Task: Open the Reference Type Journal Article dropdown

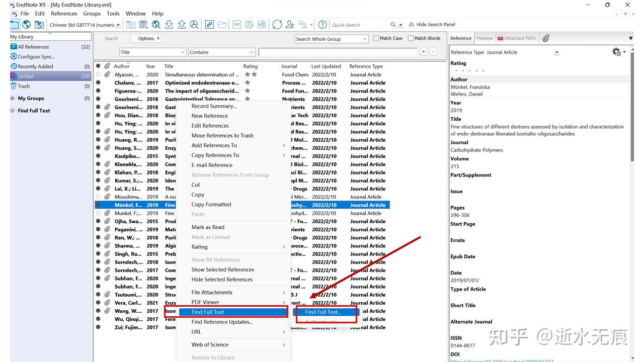Action: tap(556, 52)
